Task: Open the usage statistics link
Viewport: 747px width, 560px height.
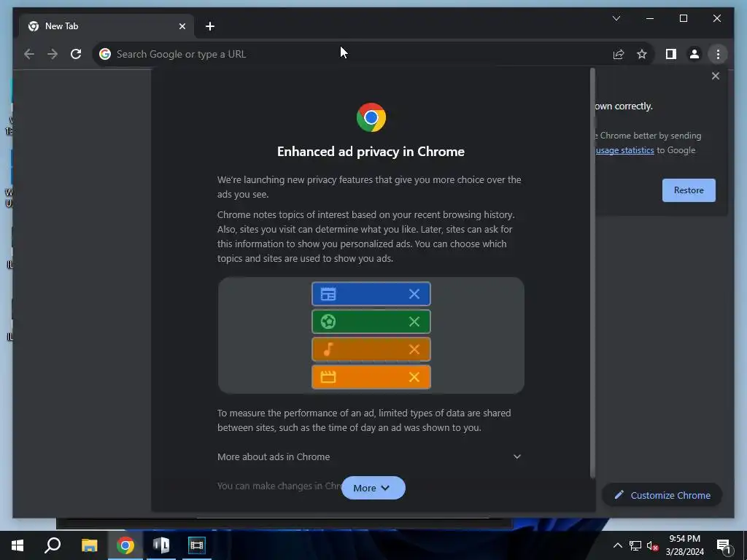Action: pyautogui.click(x=624, y=150)
